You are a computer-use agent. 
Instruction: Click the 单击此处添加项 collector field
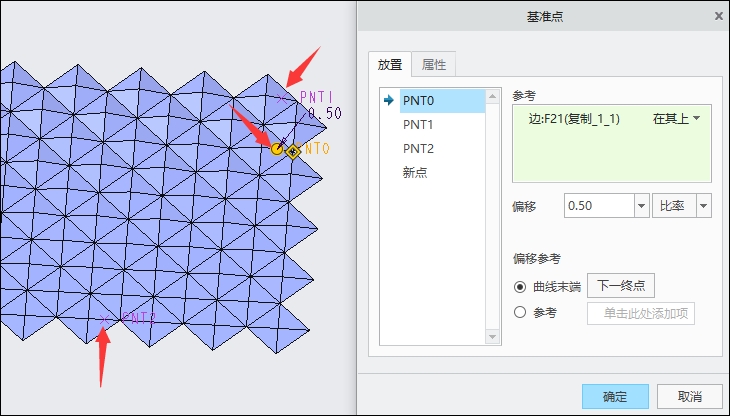(x=641, y=313)
